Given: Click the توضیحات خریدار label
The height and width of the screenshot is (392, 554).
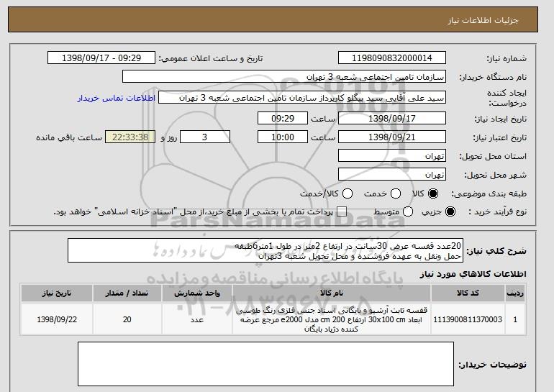Looking at the screenshot, I should pos(493,365).
